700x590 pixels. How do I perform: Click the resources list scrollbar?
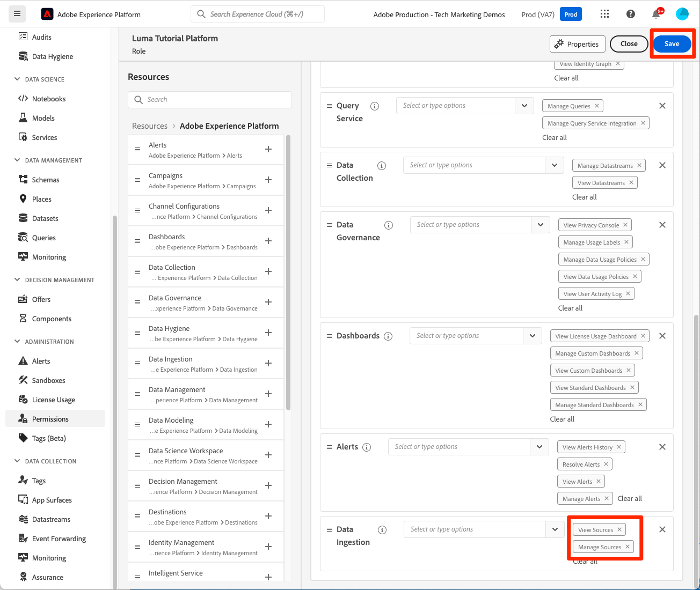point(288,272)
